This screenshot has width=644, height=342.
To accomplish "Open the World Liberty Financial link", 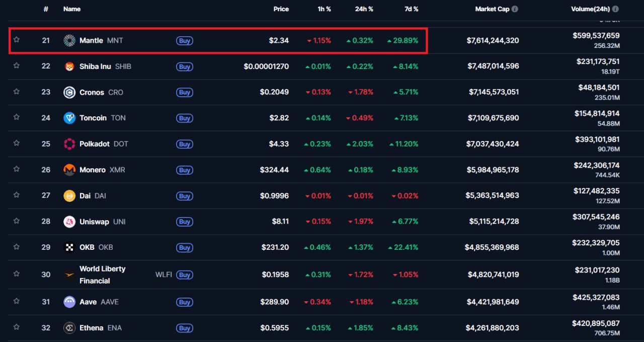I will (x=102, y=275).
